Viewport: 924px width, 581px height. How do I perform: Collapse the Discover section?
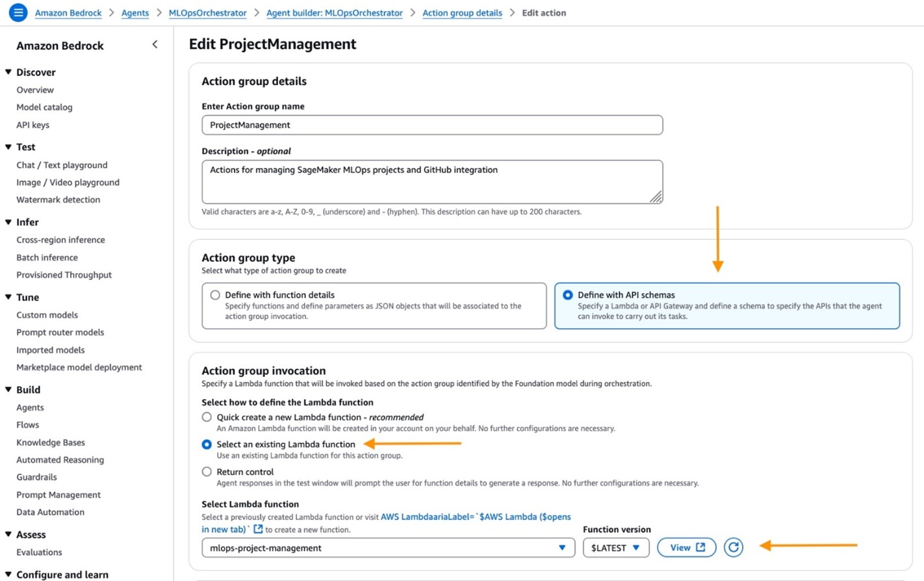[8, 72]
